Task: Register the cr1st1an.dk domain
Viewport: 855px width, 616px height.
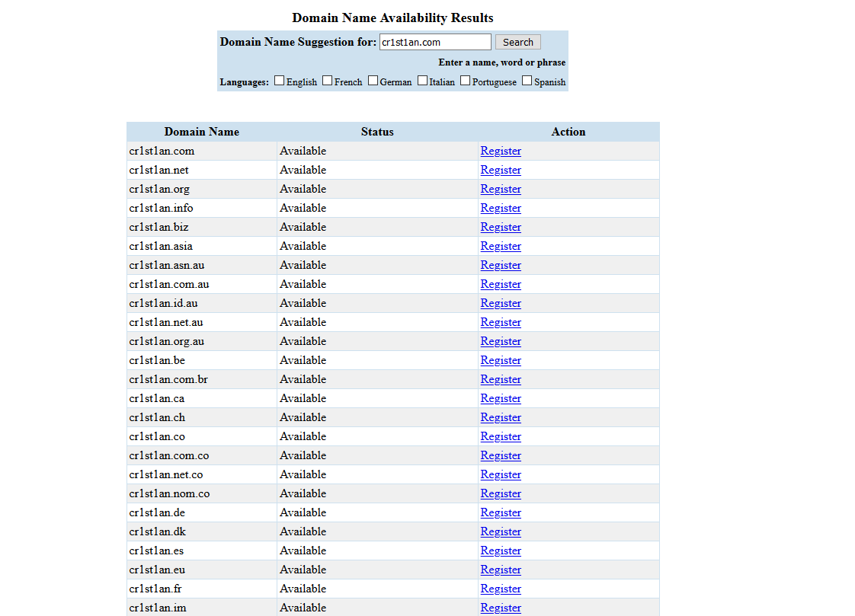Action: tap(501, 532)
